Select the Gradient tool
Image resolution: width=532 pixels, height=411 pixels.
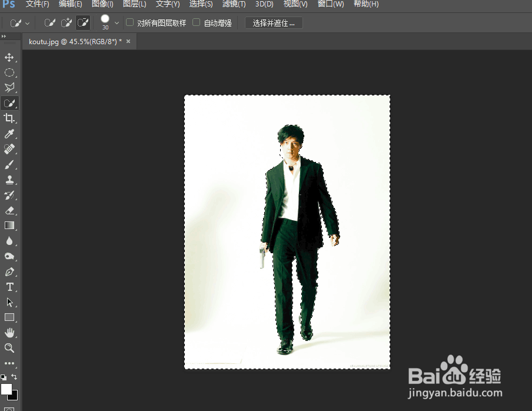click(9, 226)
